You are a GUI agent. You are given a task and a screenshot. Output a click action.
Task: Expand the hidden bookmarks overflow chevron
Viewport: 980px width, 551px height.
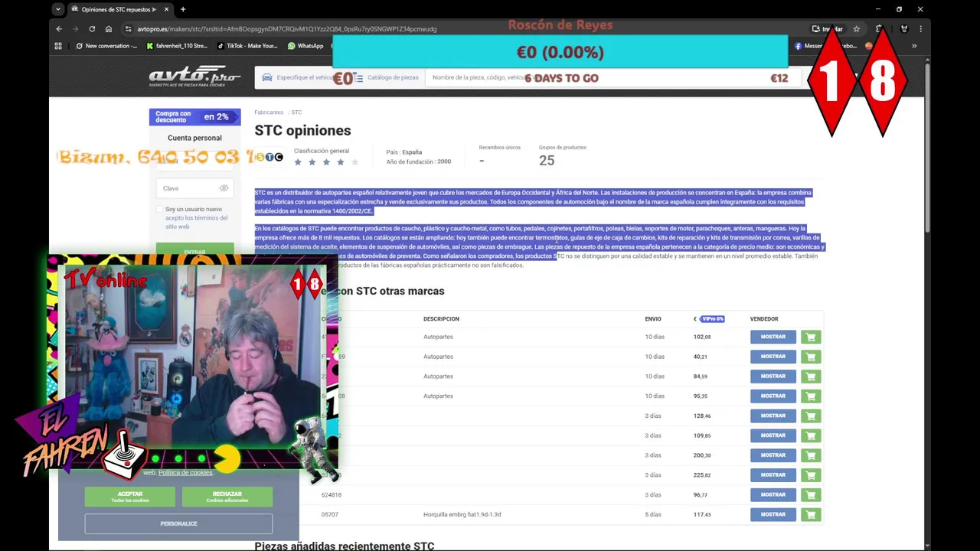click(913, 46)
